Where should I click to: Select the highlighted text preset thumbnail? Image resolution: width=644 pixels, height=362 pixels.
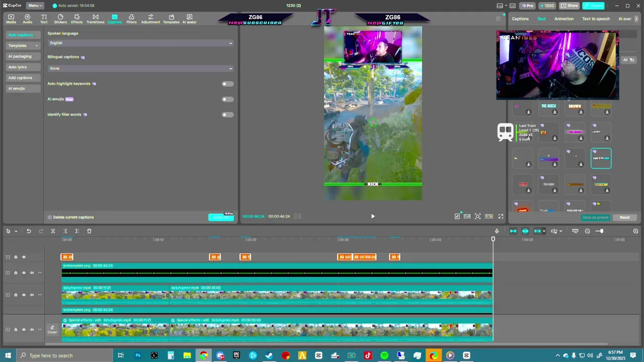click(601, 158)
